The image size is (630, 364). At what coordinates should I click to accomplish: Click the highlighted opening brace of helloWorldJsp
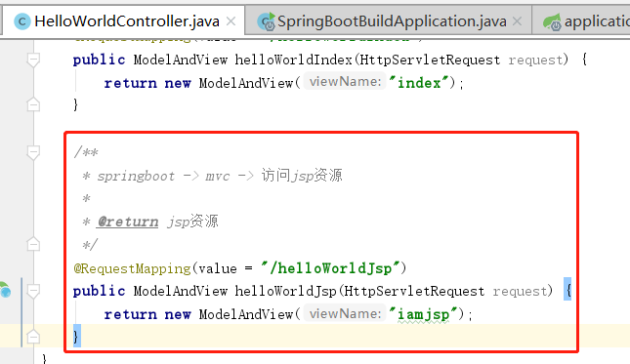(567, 289)
